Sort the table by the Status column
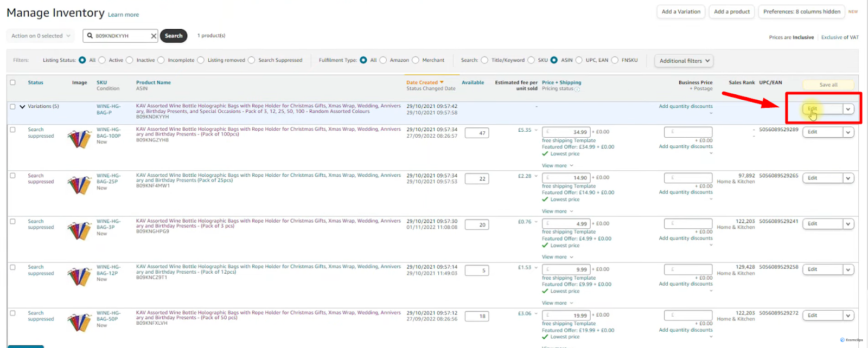The width and height of the screenshot is (868, 348). click(x=36, y=82)
